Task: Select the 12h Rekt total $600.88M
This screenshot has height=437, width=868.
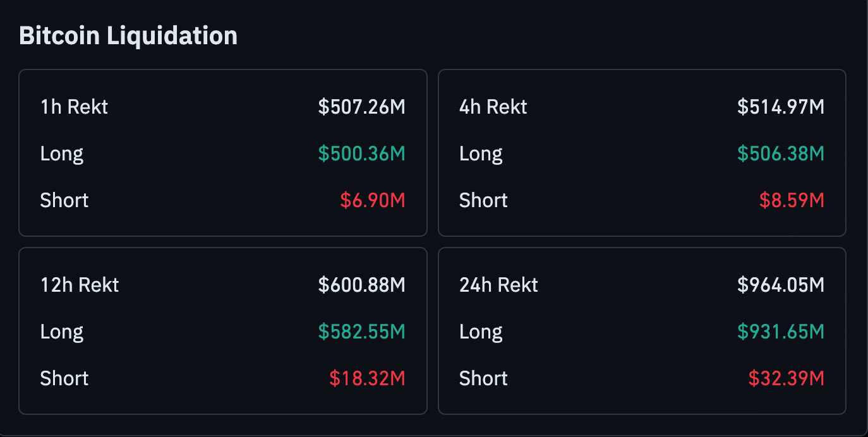Action: 361,285
